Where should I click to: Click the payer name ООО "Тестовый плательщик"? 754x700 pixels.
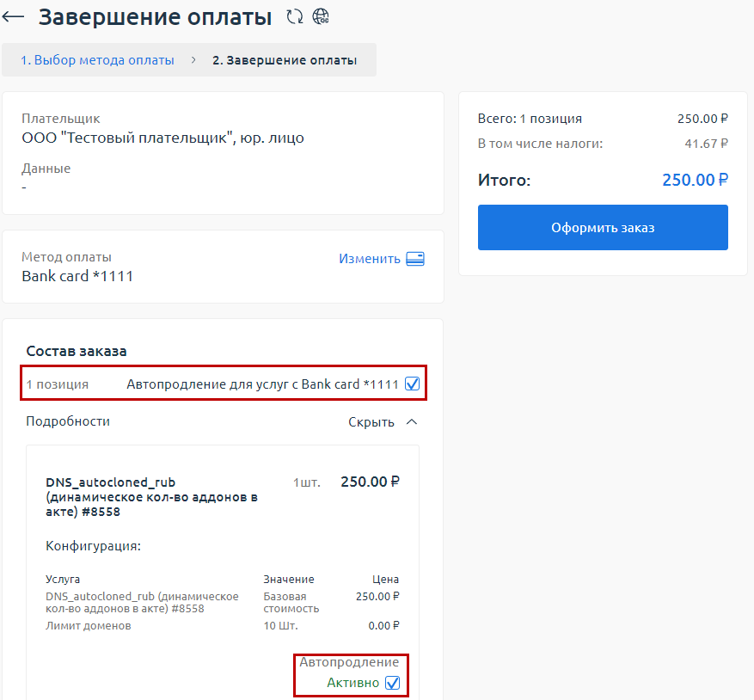click(162, 138)
